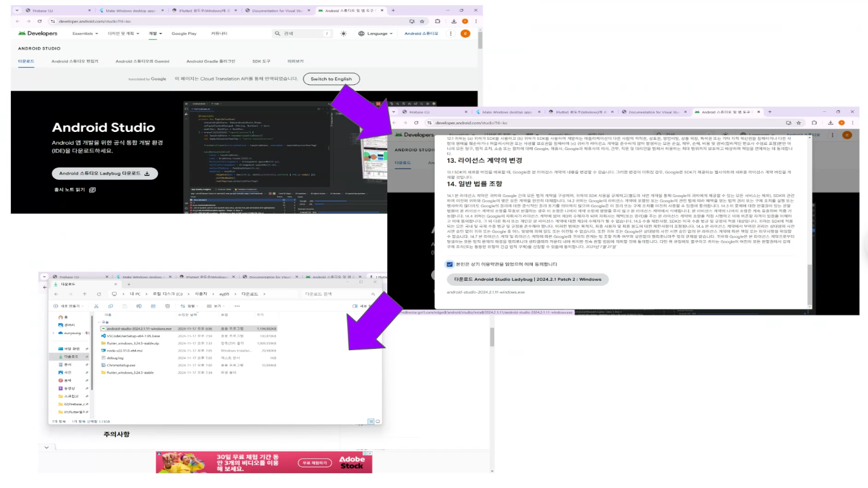
Task: Open the three-dot See more menu in File Explorer
Action: point(237,306)
